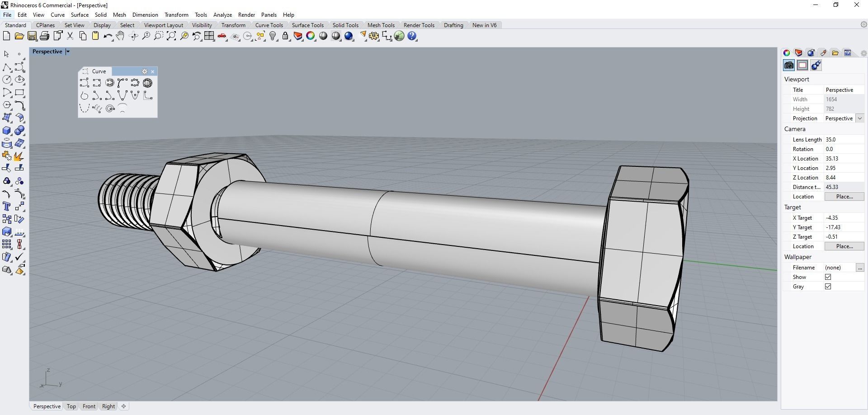868x415 pixels.
Task: Click the red car Set View icon
Action: 222,36
